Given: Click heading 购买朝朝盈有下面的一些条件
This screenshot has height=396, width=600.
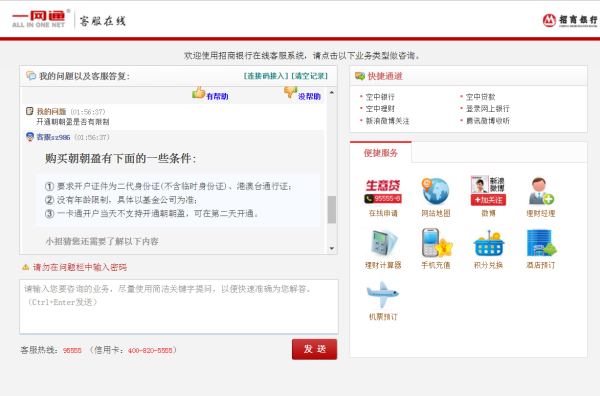Looking at the screenshot, I should click(x=121, y=158).
